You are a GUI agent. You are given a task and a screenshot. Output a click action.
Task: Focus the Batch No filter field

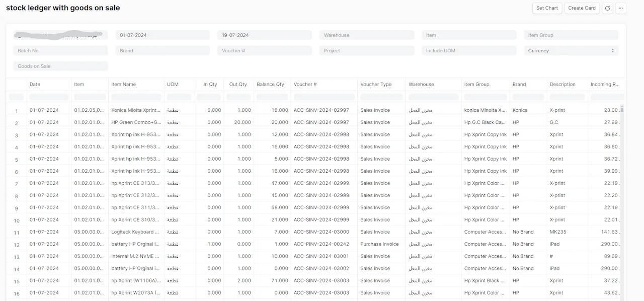pos(60,51)
